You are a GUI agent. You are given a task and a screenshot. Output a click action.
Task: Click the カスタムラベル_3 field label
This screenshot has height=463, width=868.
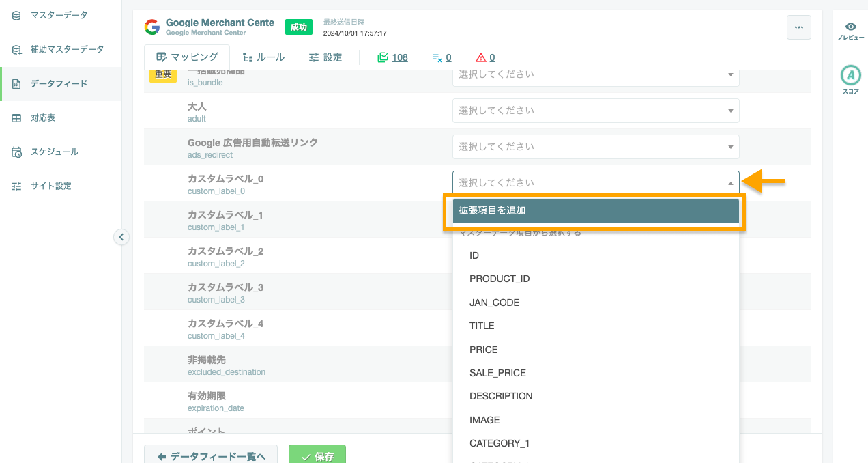tap(225, 287)
